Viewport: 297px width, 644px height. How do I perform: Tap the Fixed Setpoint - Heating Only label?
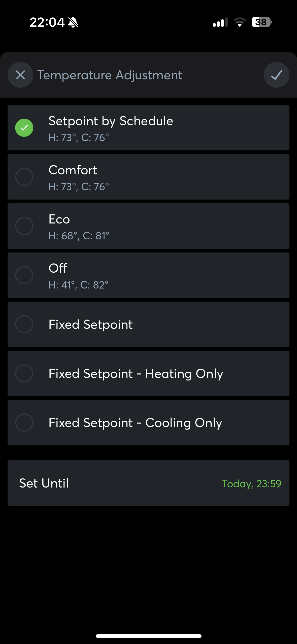[x=136, y=373]
